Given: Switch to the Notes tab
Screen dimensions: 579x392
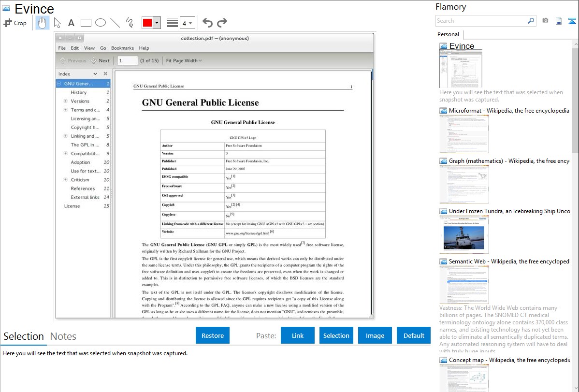Looking at the screenshot, I should point(63,336).
